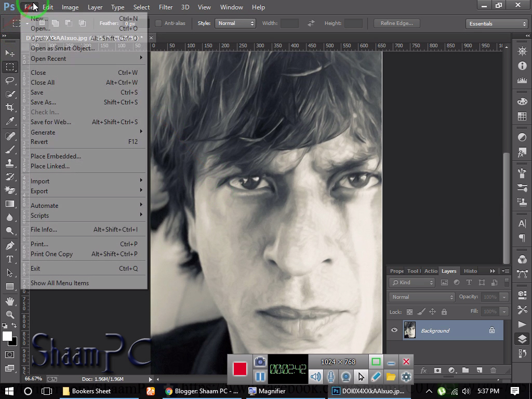Screen dimensions: 532x399
Task: Select the Eraser tool
Action: [x=10, y=190]
